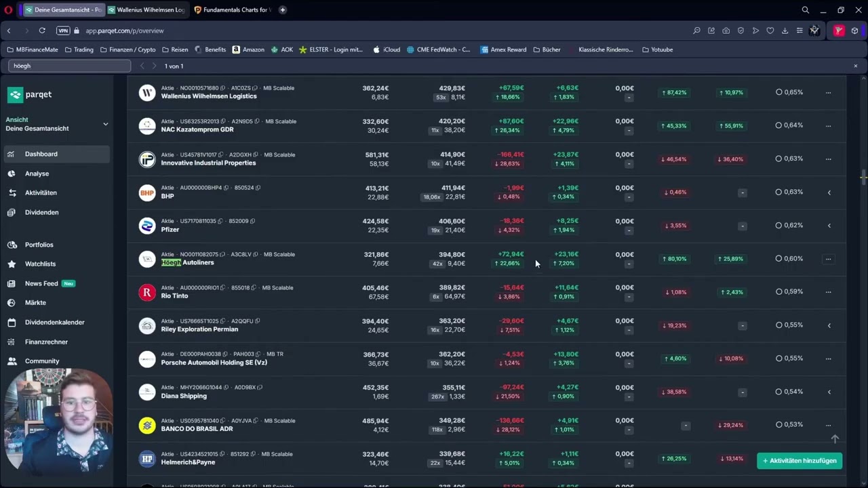Click the Innovative Industrial Properties logo
This screenshot has height=488, width=868.
tap(147, 159)
